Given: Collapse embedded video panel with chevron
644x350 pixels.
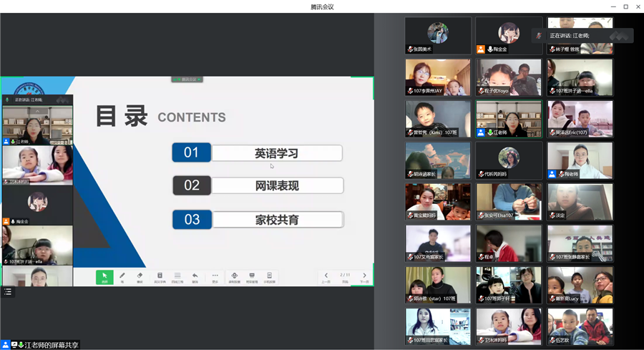Looking at the screenshot, I should point(37,112).
